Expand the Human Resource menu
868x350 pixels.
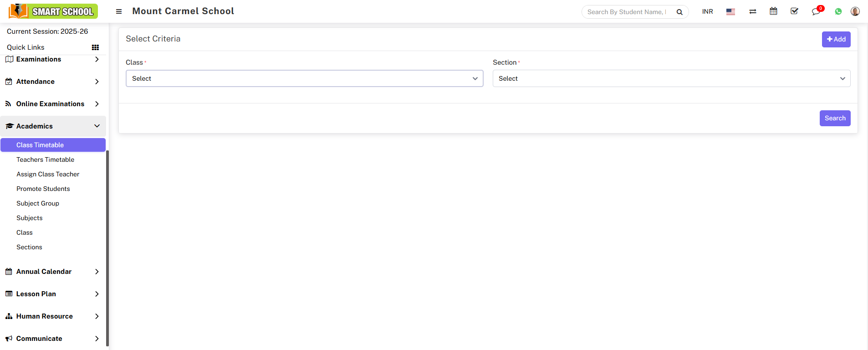[53, 316]
